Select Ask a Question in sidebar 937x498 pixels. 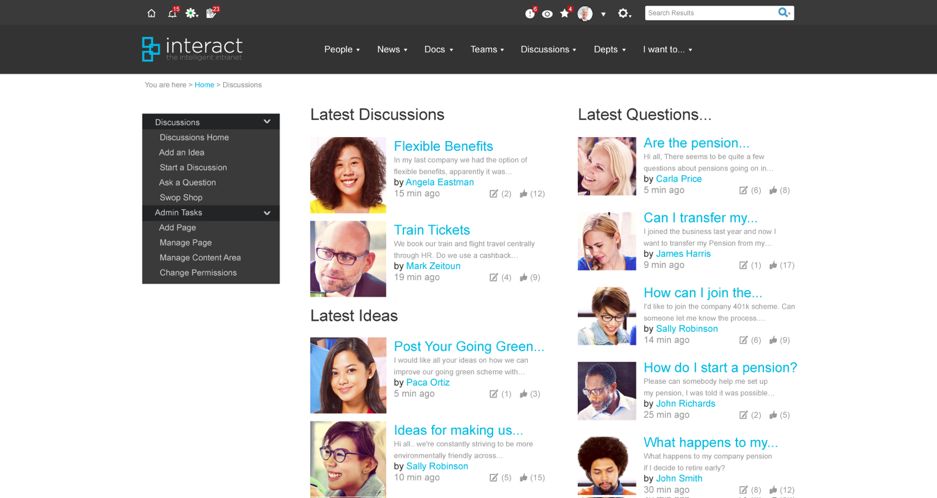click(187, 183)
